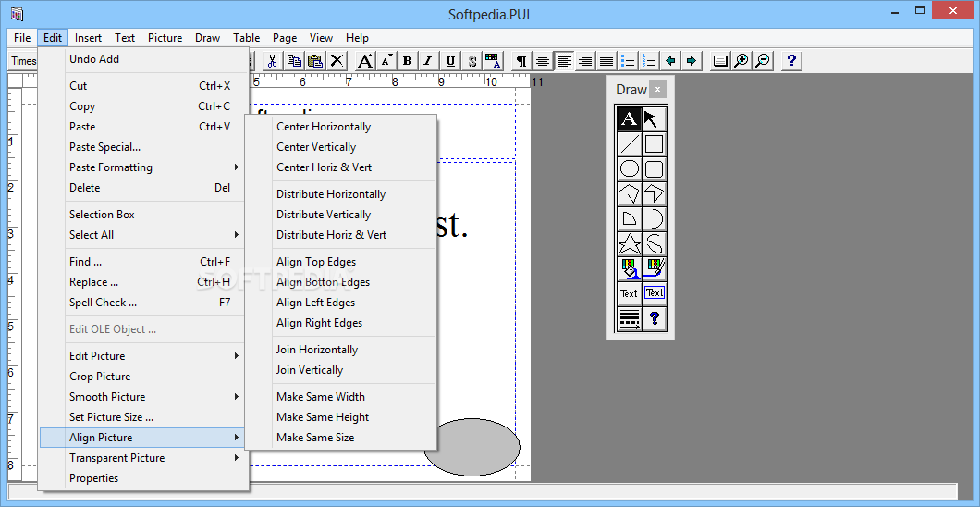980x507 pixels.
Task: Click the Zoom Out magnifier icon
Action: click(763, 61)
